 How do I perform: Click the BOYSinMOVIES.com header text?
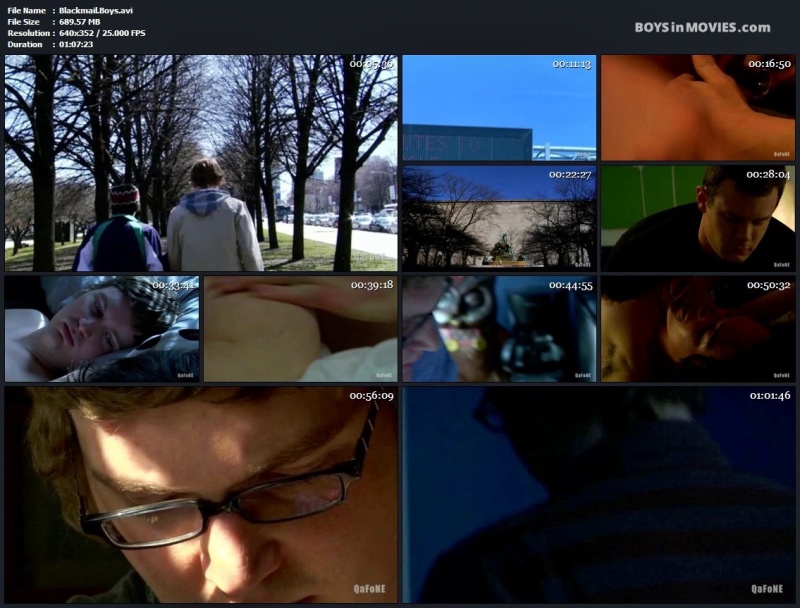coord(703,28)
